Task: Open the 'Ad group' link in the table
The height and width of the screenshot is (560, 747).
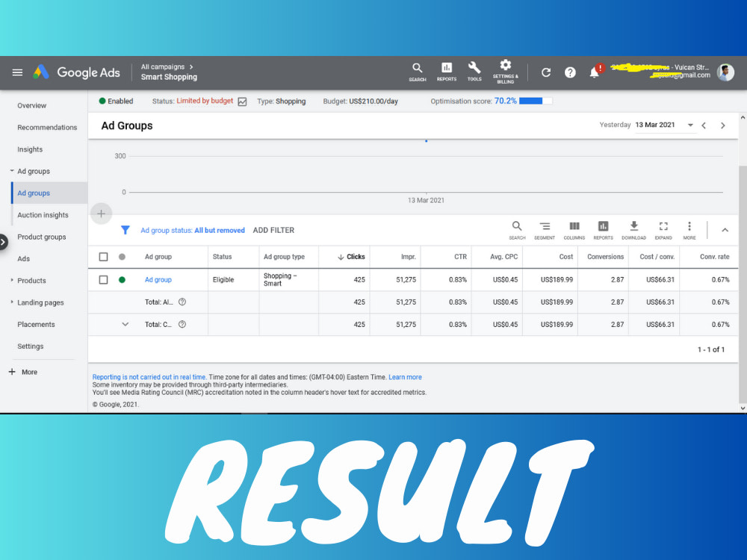Action: tap(158, 279)
